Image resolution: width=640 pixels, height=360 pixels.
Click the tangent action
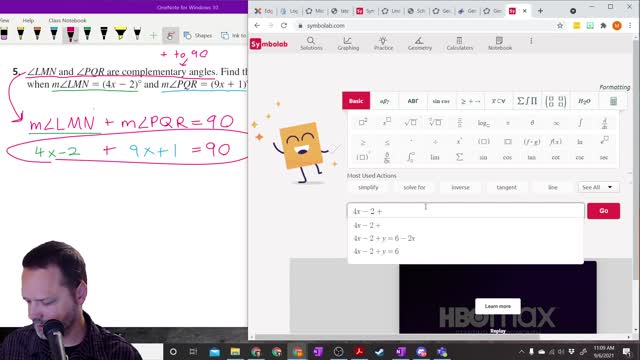tap(507, 187)
